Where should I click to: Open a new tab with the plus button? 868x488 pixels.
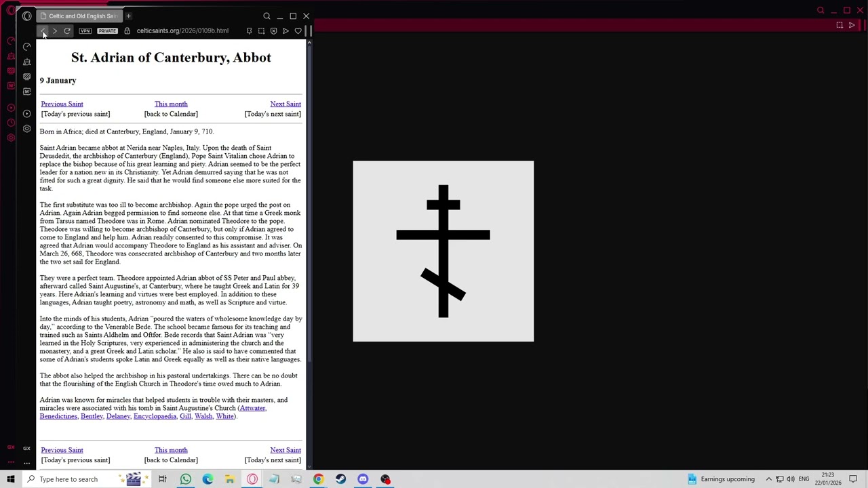pyautogui.click(x=128, y=16)
